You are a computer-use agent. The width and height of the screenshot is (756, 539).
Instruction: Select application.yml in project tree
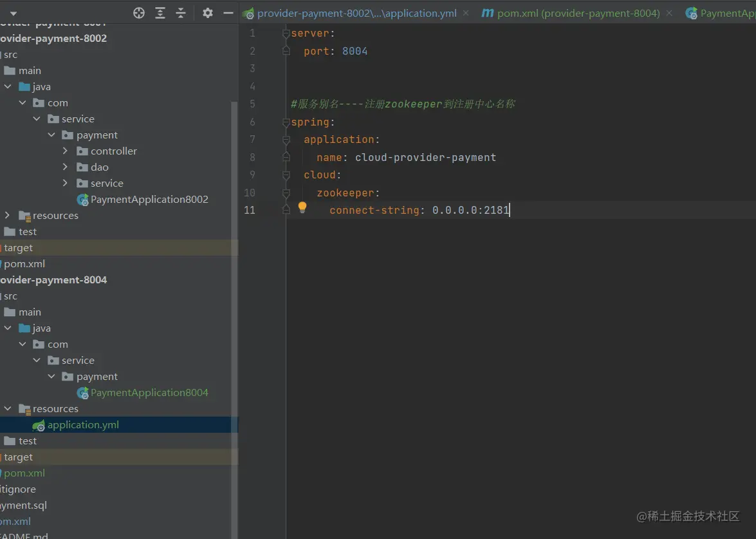click(83, 424)
